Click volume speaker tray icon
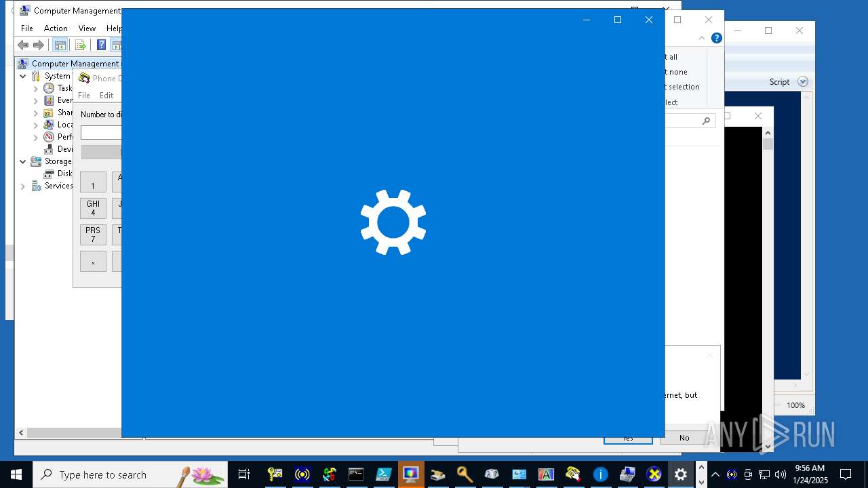 781,474
